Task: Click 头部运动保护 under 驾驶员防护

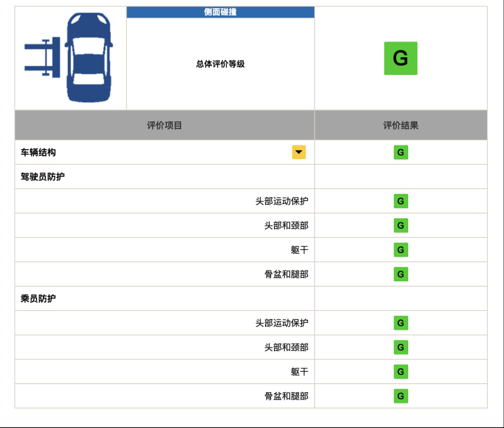Action: (x=282, y=201)
